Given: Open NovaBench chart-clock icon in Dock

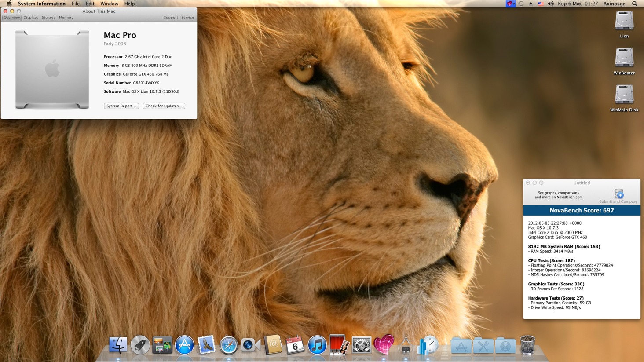Looking at the screenshot, I should click(428, 345).
